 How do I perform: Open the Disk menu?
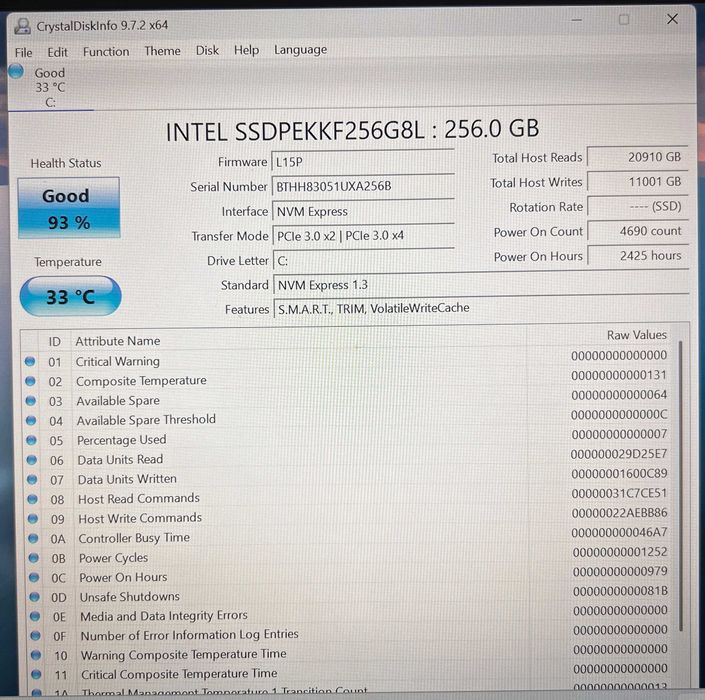[207, 50]
